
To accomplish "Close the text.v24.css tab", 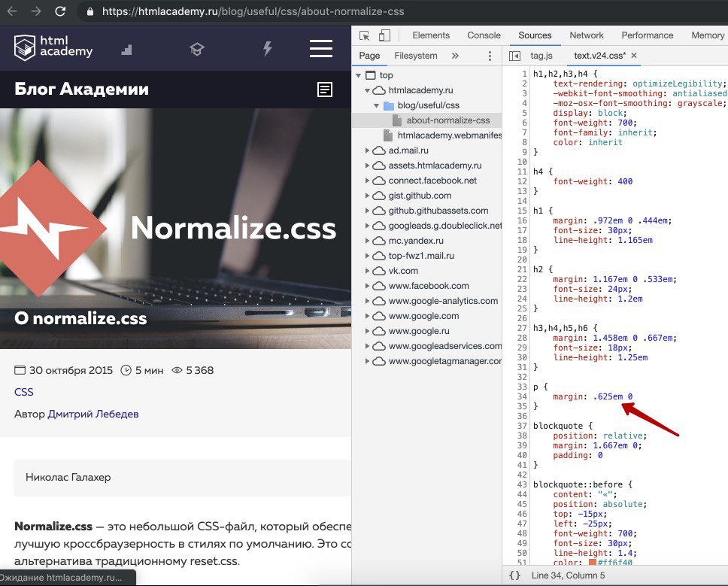I will [634, 55].
